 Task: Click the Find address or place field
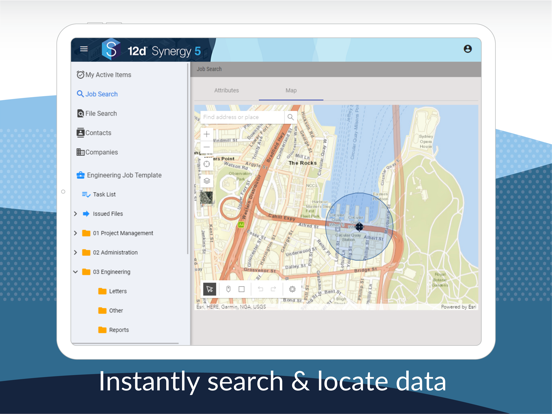pyautogui.click(x=242, y=117)
